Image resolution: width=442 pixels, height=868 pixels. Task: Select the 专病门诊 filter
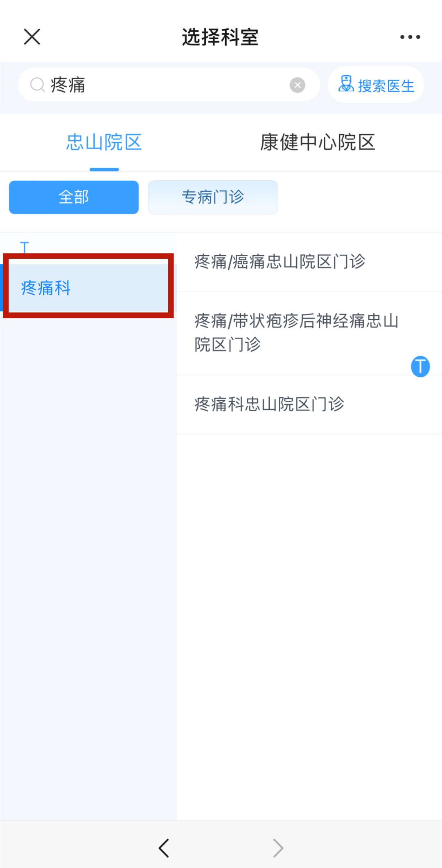pos(213,197)
